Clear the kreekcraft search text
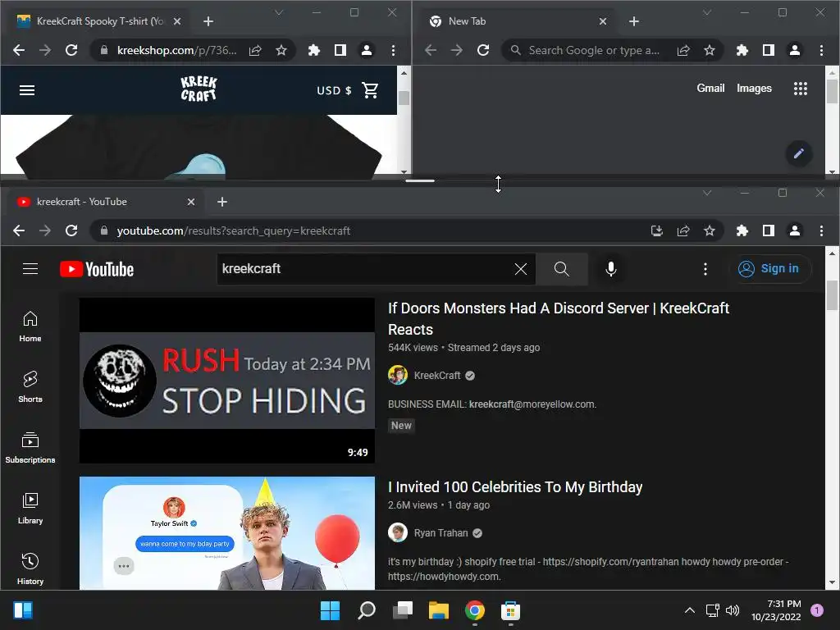Screen dimensions: 840x630 [x=521, y=269]
